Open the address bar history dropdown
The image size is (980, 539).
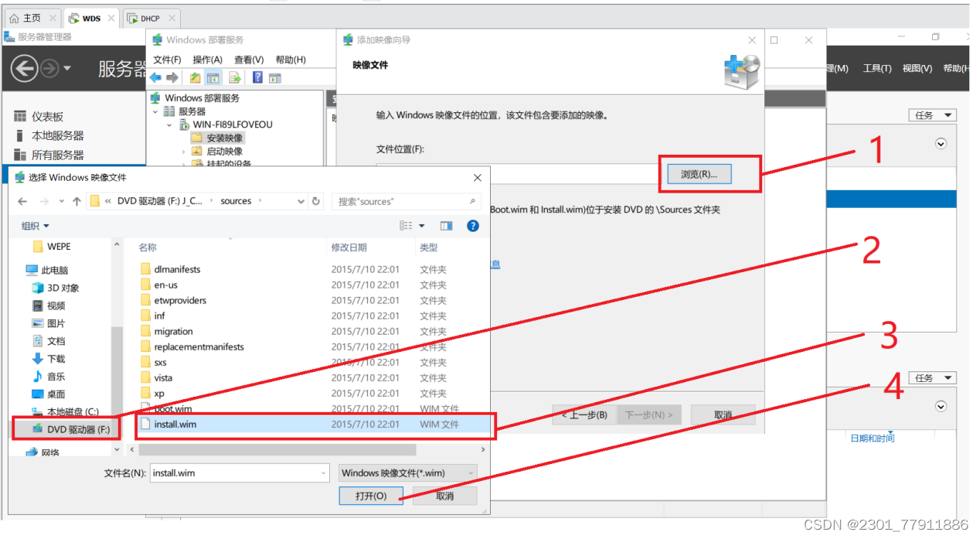click(x=301, y=201)
